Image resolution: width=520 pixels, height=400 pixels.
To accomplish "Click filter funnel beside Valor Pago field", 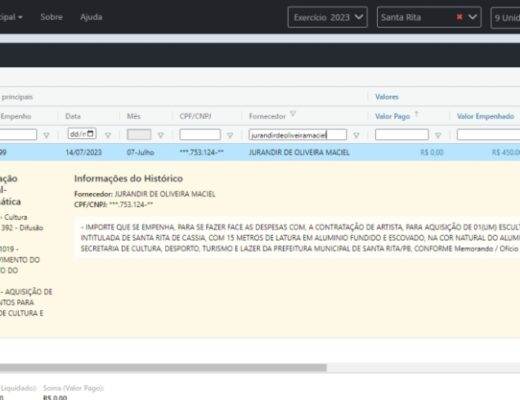I will tap(438, 135).
